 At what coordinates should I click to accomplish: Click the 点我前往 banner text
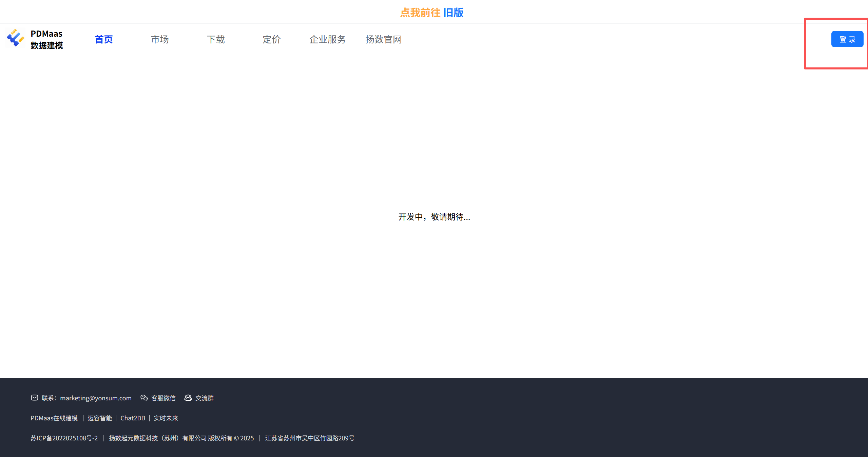click(420, 13)
